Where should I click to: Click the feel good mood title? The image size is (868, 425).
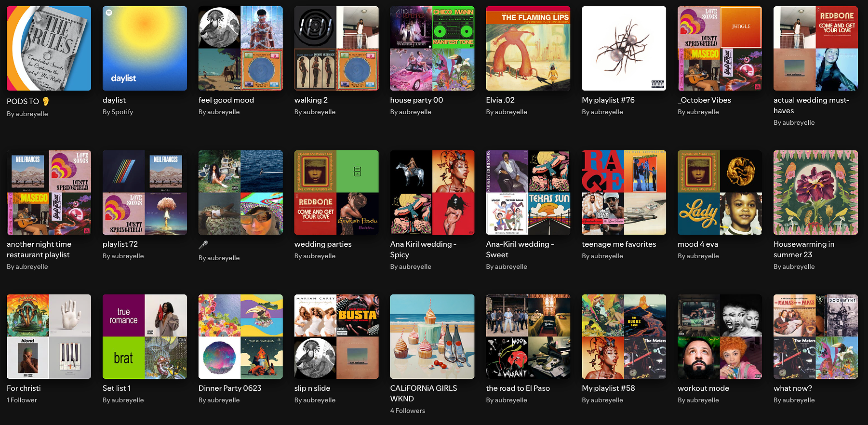point(226,100)
